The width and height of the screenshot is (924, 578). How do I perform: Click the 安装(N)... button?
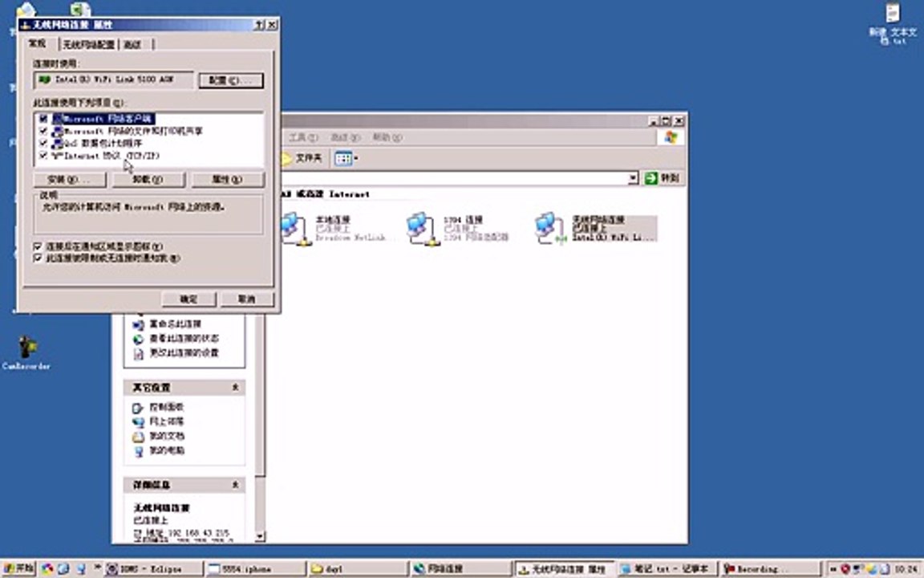click(x=70, y=179)
